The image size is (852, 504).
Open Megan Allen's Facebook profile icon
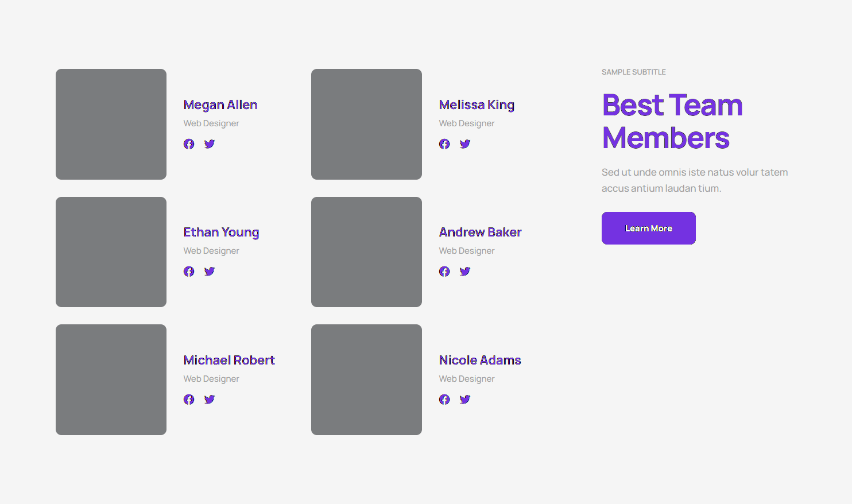[x=189, y=144]
